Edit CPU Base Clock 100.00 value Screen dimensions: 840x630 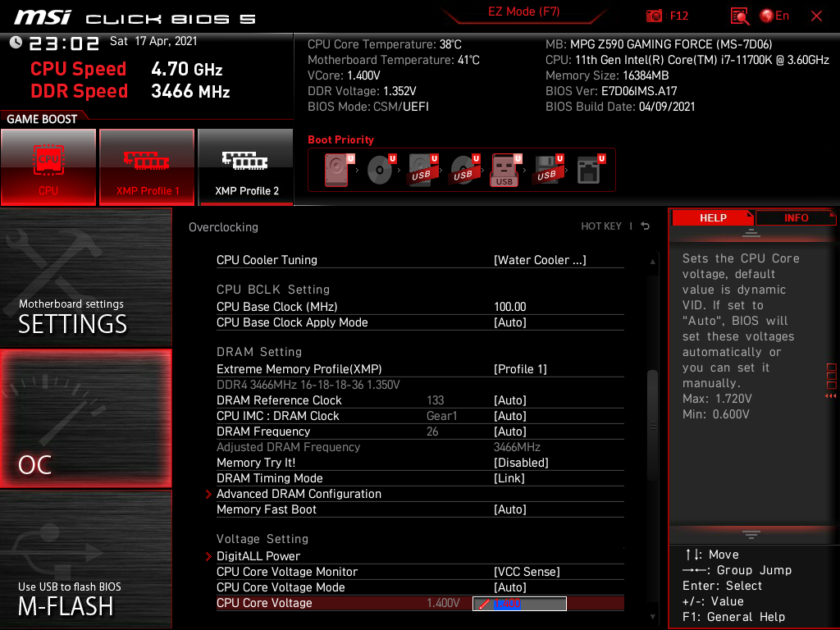point(509,307)
